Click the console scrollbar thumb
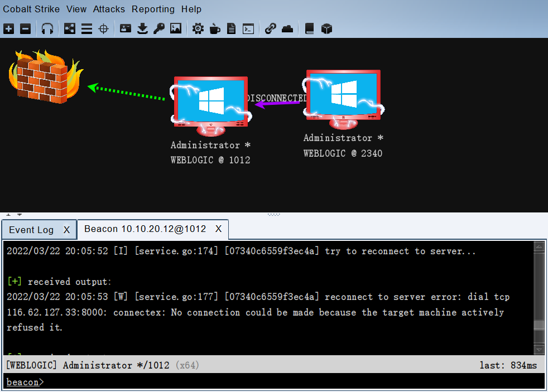Viewport: 548px width, 392px height. [539, 325]
